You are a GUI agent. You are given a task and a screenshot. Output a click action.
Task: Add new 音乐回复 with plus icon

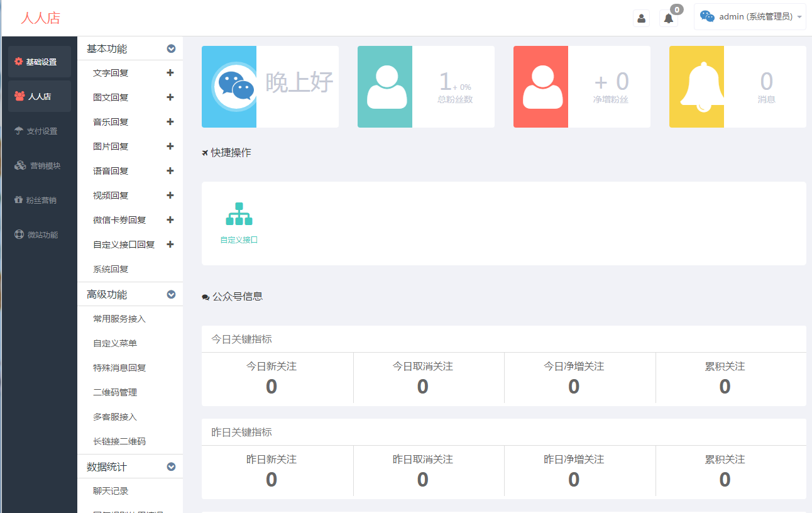click(170, 122)
